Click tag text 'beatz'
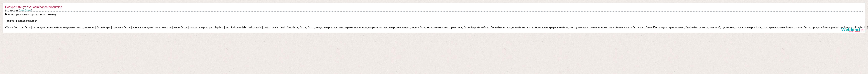This screenshot has height=74, width=868. tap(267, 27)
